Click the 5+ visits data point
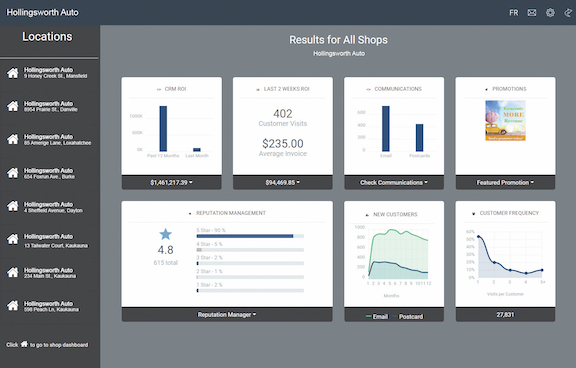The height and width of the screenshot is (368, 576). point(542,270)
